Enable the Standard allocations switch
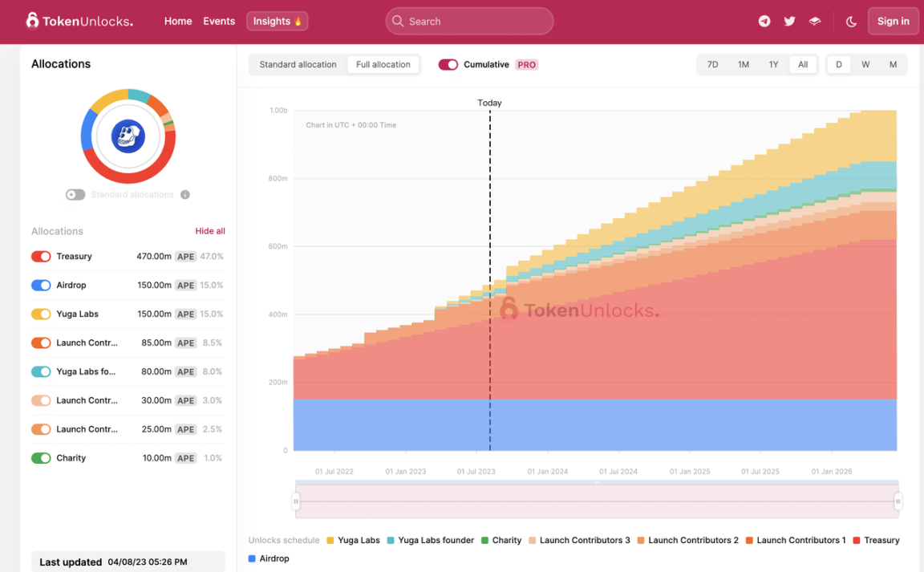This screenshot has width=924, height=572. tap(75, 195)
